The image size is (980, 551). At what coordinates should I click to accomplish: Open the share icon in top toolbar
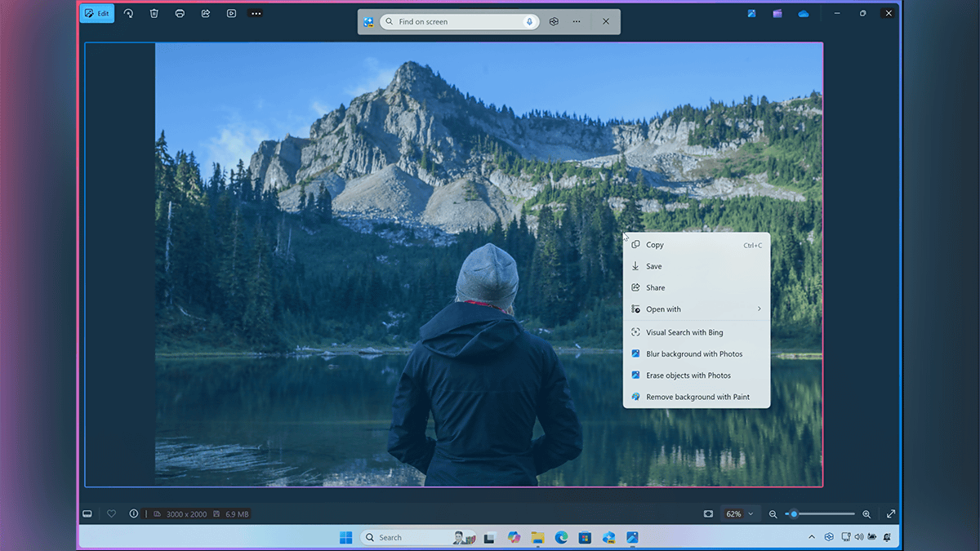206,13
